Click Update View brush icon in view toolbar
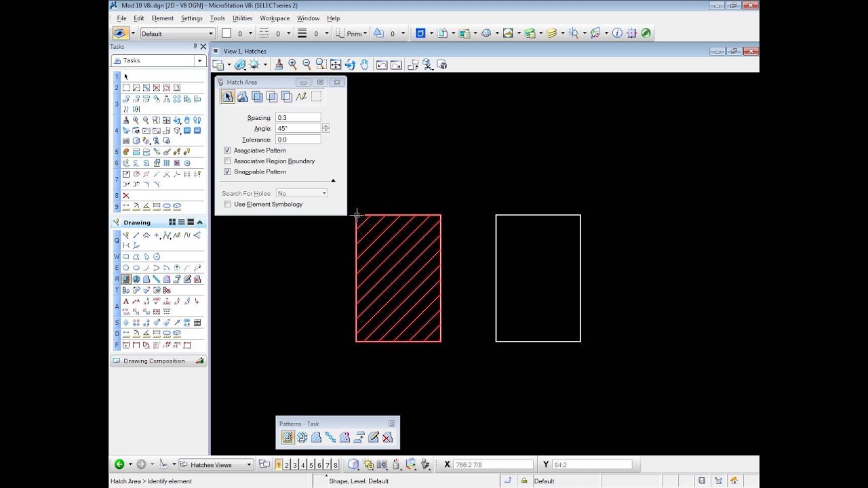 [x=278, y=64]
